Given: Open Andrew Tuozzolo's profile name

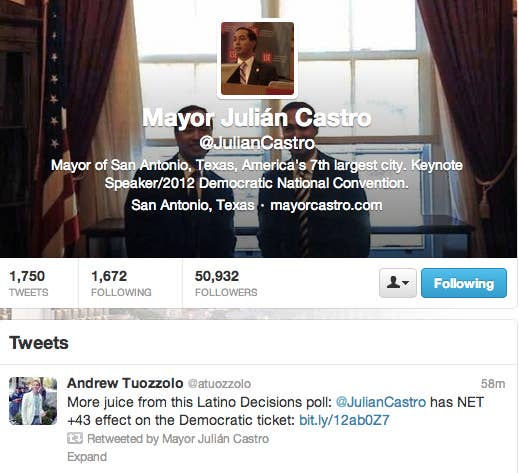Looking at the screenshot, I should (x=125, y=383).
